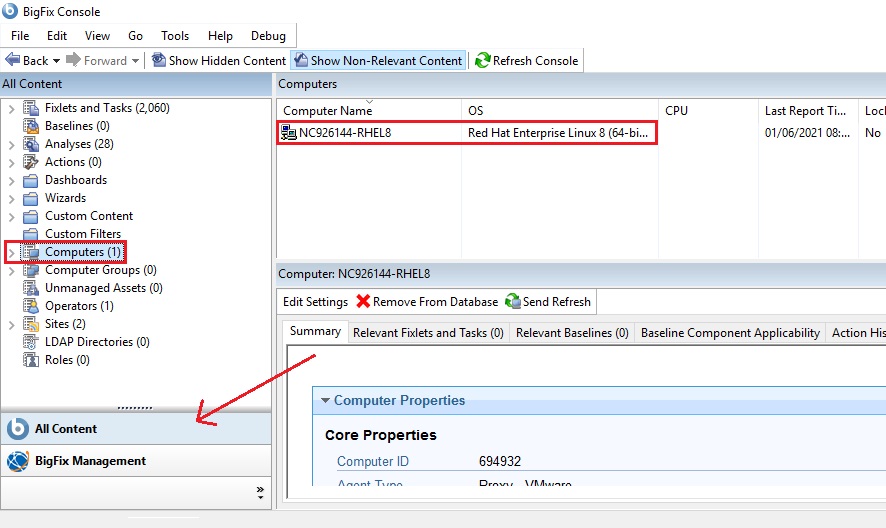Image resolution: width=886 pixels, height=528 pixels.
Task: Open the File menu
Action: pyautogui.click(x=20, y=36)
